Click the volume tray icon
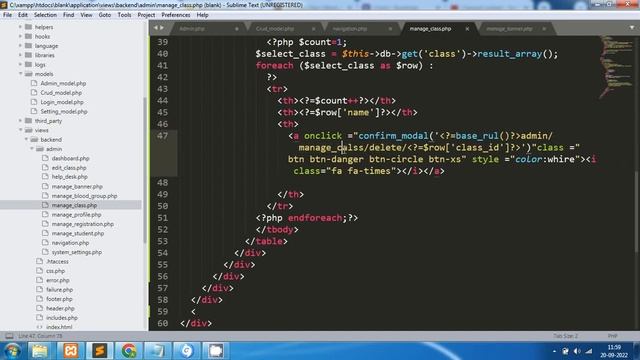The height and width of the screenshot is (360, 640). [577, 351]
